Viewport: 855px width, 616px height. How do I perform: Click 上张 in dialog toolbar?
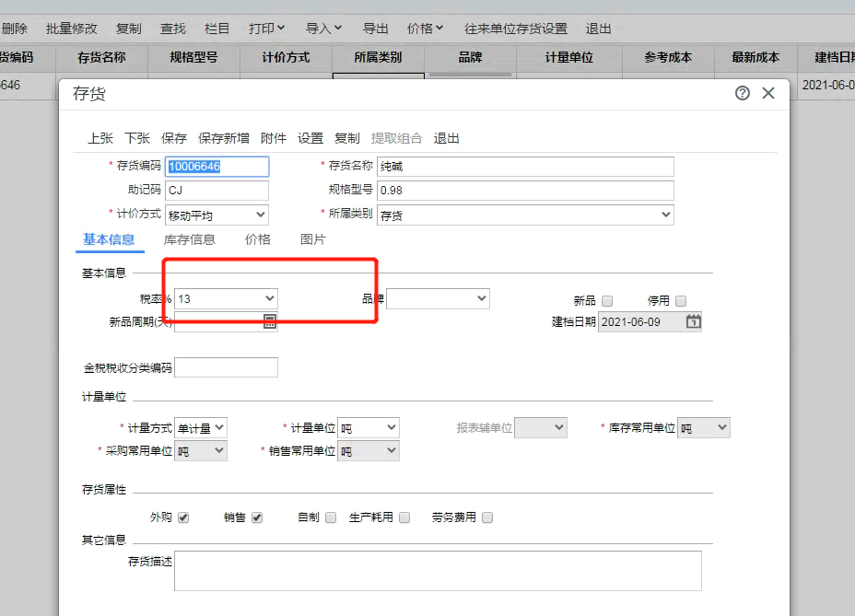[x=100, y=138]
